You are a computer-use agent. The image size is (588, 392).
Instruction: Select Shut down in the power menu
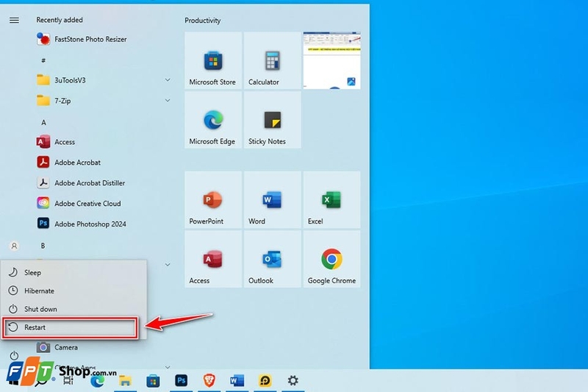[73, 309]
